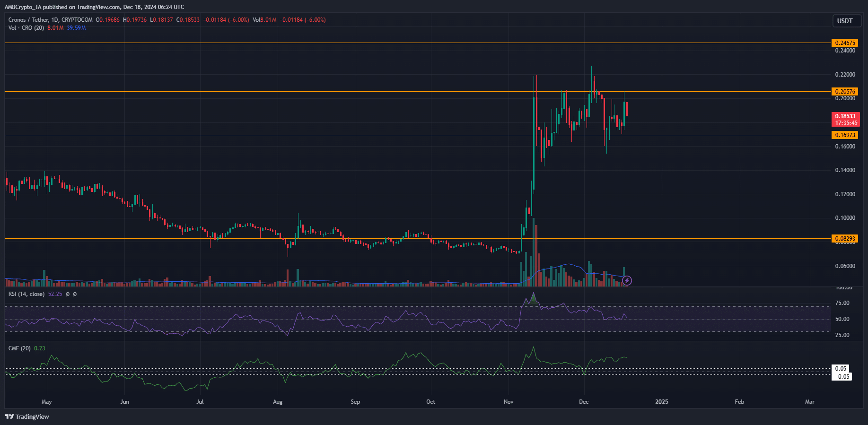The image size is (868, 425).
Task: Click the 0.08293 orange price label
Action: point(845,239)
